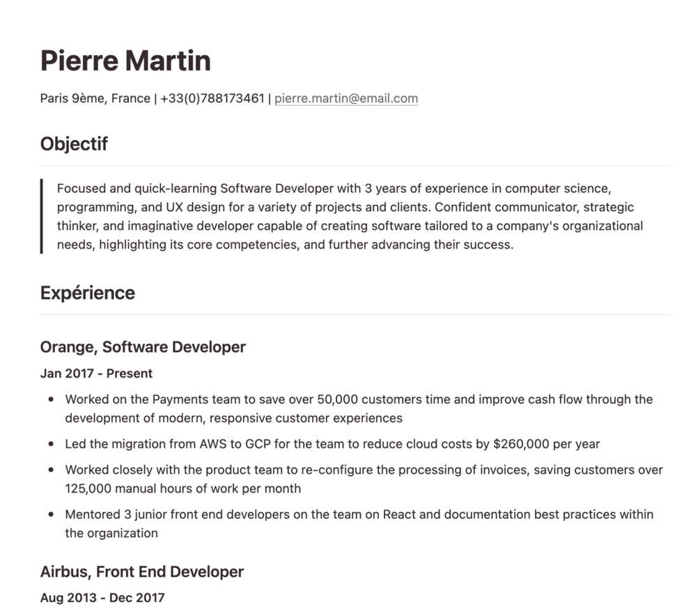Click the bullet dot before "Led the migration"
The width and height of the screenshot is (700, 611).
pyautogui.click(x=52, y=444)
